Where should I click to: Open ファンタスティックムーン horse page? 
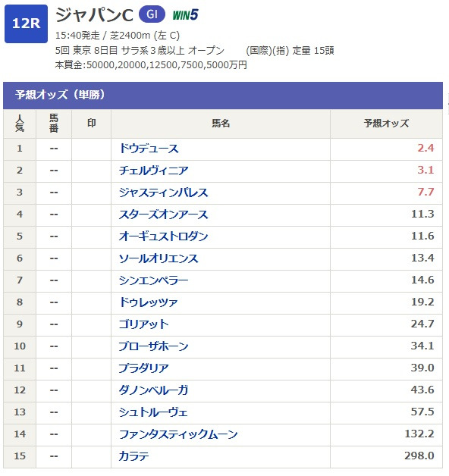178,434
